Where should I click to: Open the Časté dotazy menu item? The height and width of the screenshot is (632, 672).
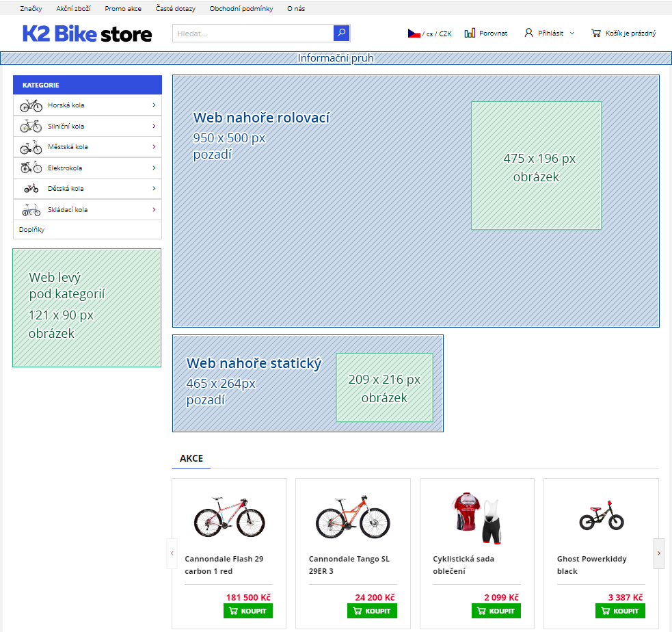click(x=175, y=9)
